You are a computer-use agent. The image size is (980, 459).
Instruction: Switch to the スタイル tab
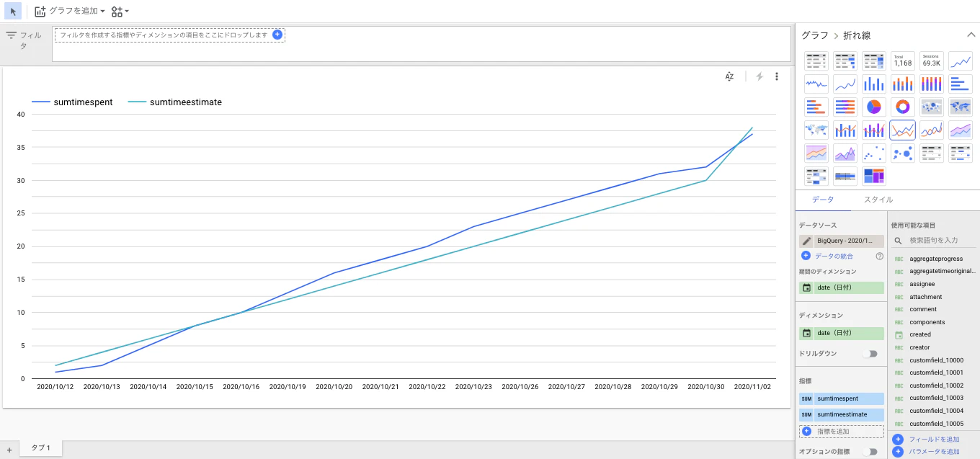tap(878, 200)
